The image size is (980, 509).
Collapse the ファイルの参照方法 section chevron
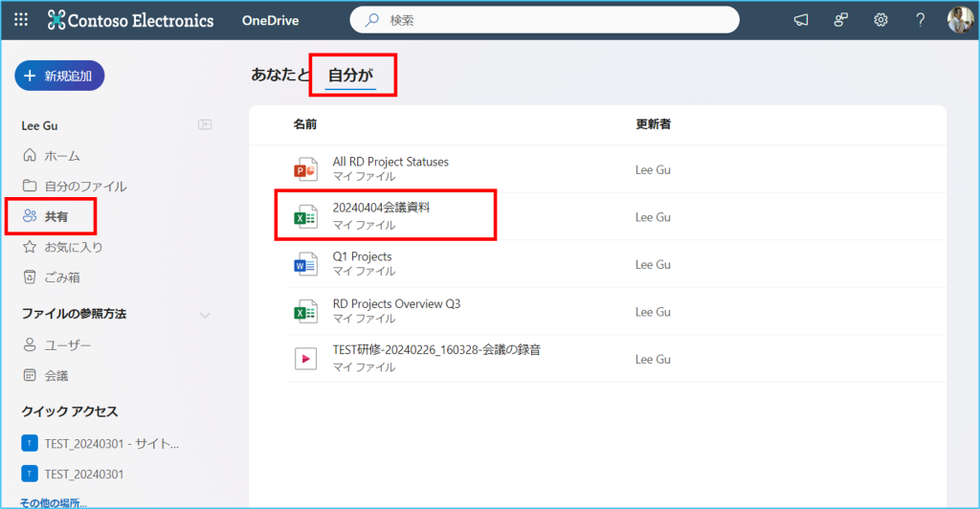click(x=204, y=315)
